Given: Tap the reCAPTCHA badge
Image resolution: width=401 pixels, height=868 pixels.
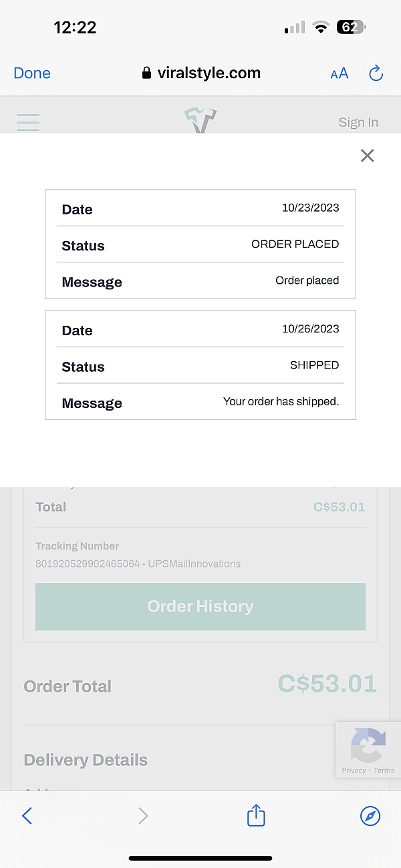Looking at the screenshot, I should pos(368,744).
